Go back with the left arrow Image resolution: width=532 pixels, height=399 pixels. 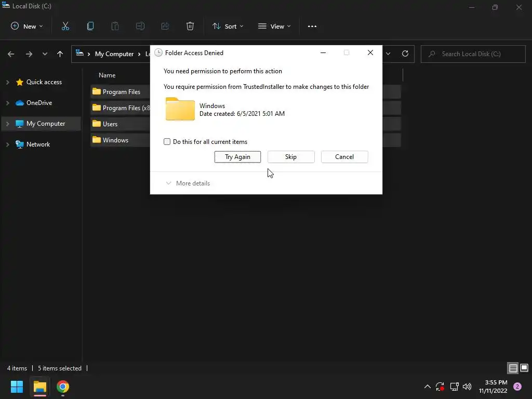(x=11, y=54)
